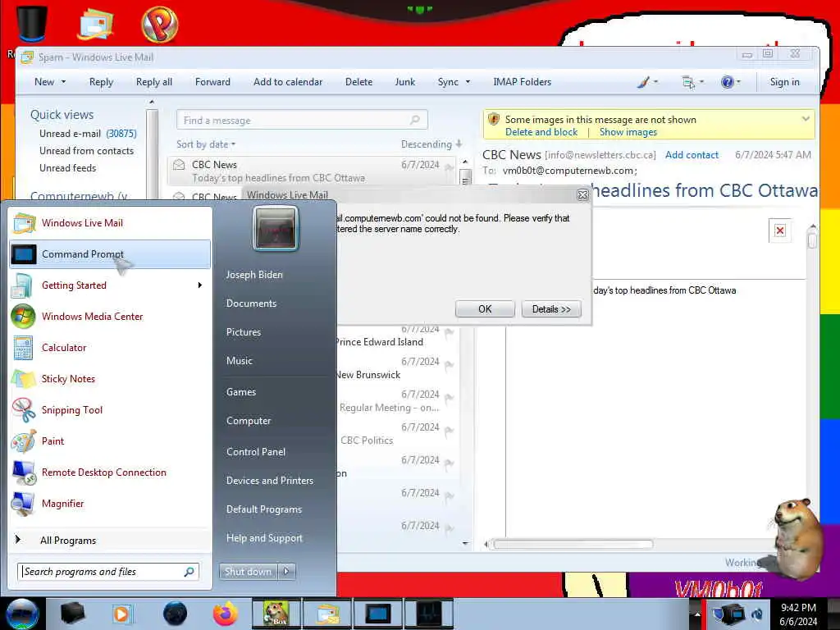Open the red P desktop icon
Image resolution: width=840 pixels, height=630 pixels.
(160, 24)
